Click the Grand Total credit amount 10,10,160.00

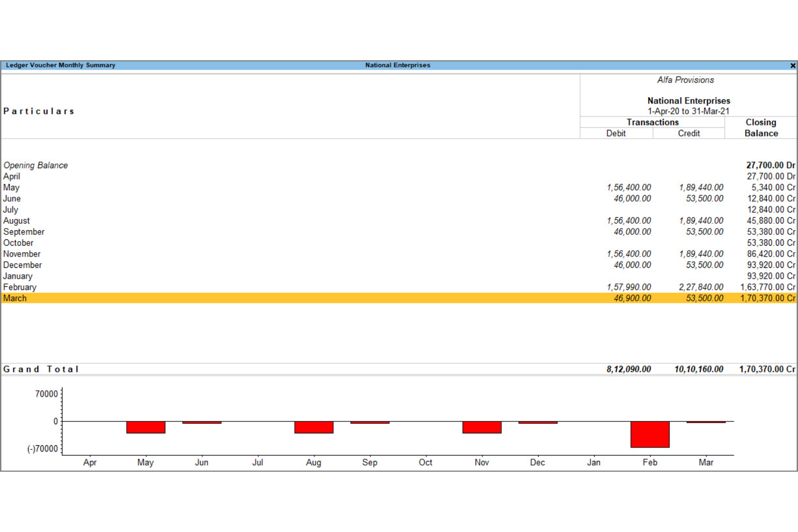point(699,369)
